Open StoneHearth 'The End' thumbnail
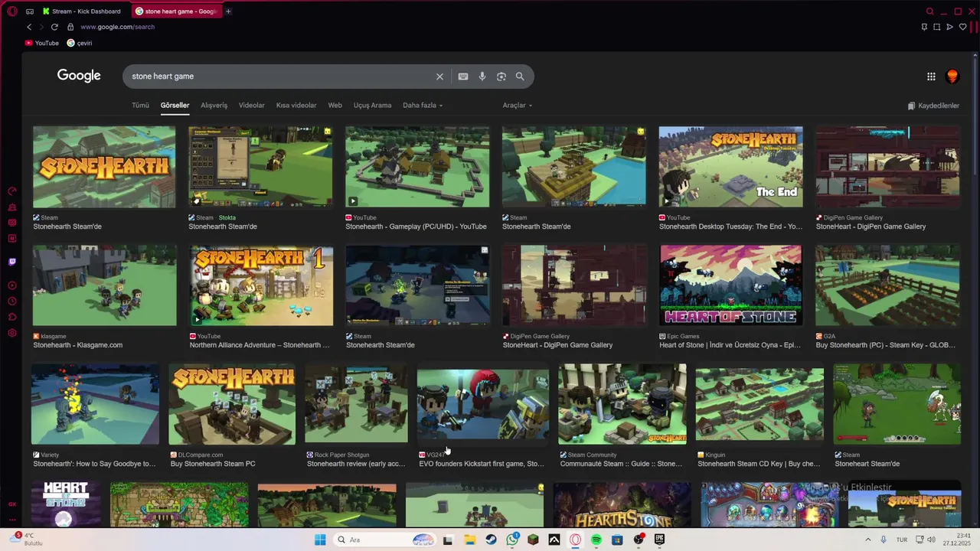The image size is (980, 551). [x=731, y=167]
